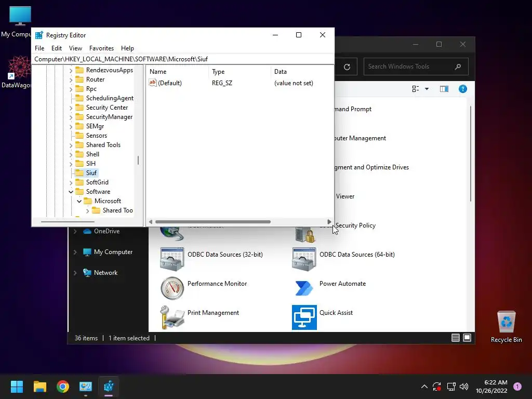Click the Data column header

[x=302, y=72]
